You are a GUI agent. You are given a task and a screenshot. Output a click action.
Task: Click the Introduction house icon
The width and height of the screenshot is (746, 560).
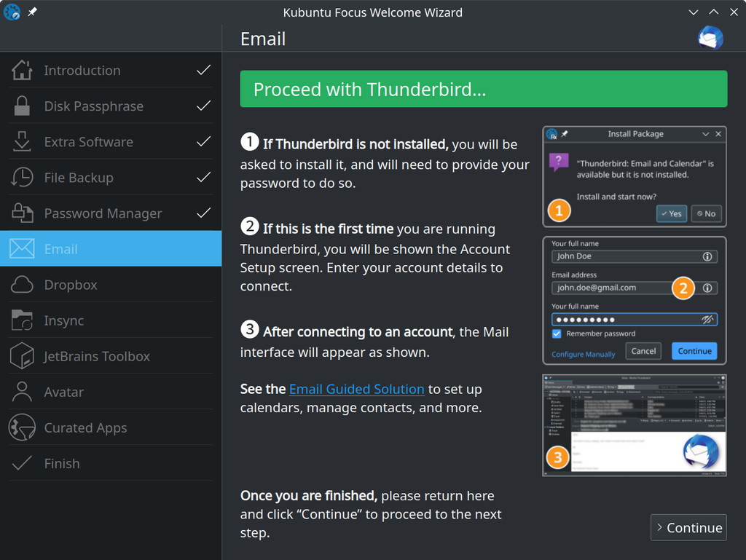coord(22,71)
